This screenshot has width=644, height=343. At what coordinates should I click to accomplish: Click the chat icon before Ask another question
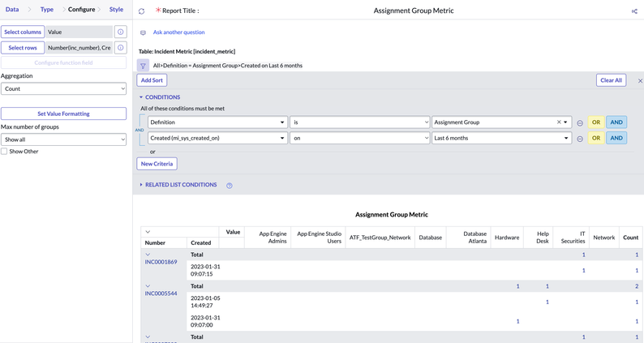(143, 32)
